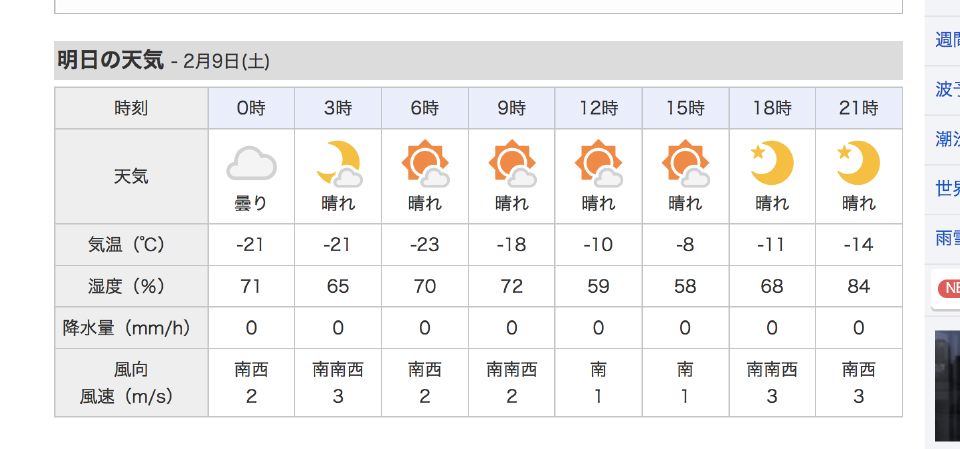Click the moon and star icon at 18時
The image size is (960, 449).
[771, 162]
